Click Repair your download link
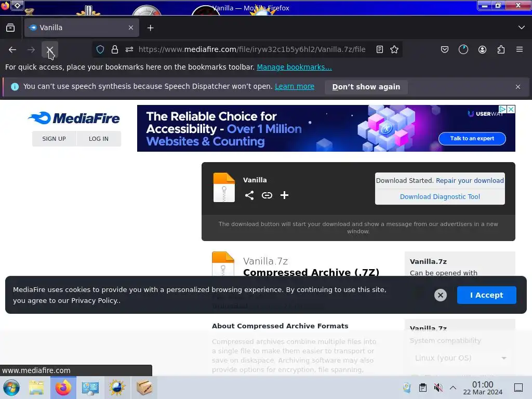This screenshot has width=532, height=399. point(470,180)
